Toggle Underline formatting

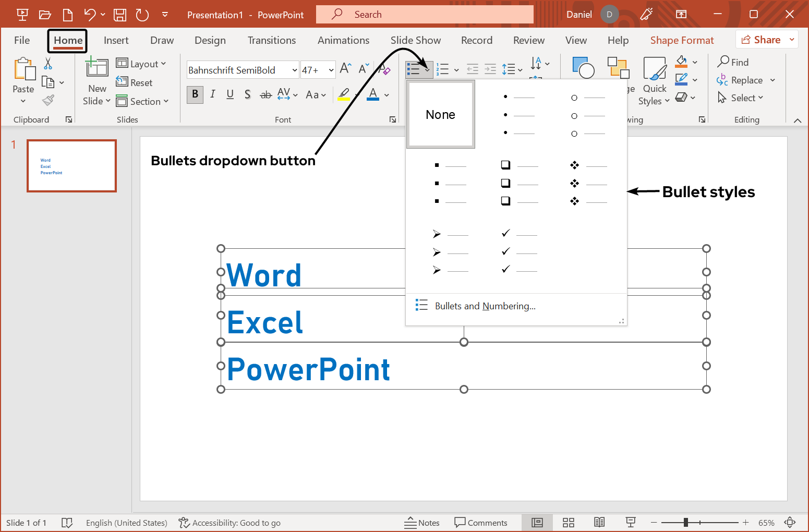(230, 94)
